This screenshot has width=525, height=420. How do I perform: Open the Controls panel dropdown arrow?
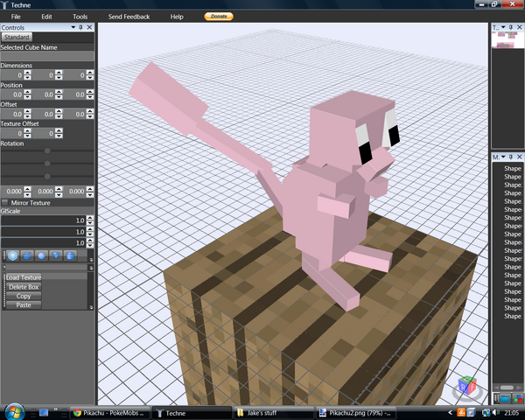pos(73,27)
